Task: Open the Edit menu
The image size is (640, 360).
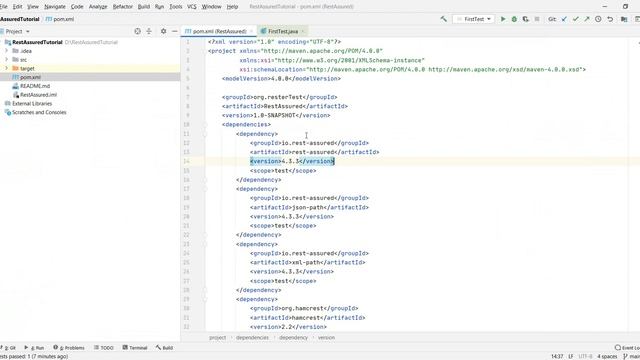Action: point(18,7)
